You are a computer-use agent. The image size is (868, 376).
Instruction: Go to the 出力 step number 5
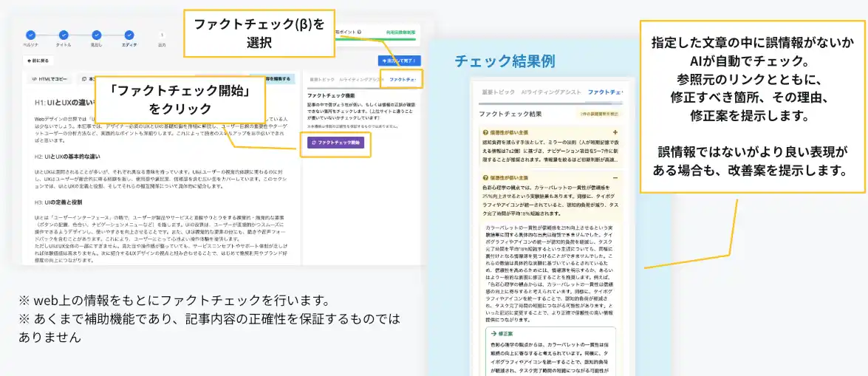162,35
